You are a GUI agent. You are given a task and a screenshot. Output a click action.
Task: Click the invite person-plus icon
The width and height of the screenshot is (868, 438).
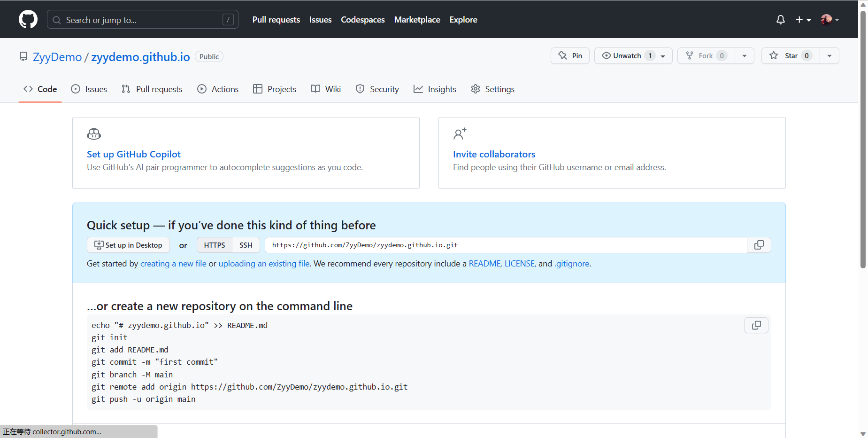pyautogui.click(x=460, y=134)
